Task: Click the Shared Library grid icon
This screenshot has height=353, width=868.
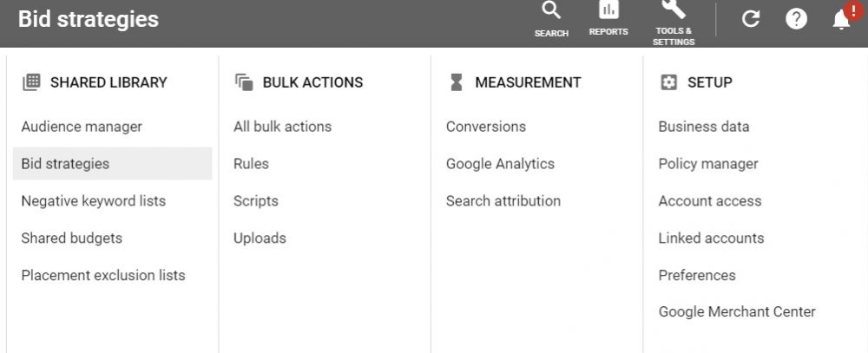Action: (x=31, y=82)
